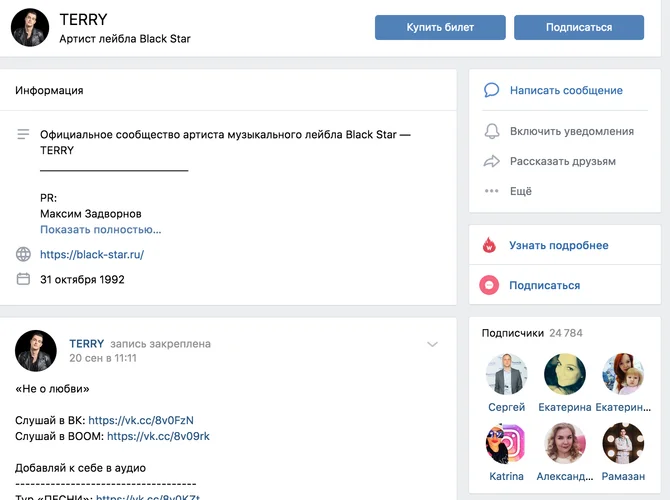Click the share arrow icon
Screen dimensions: 670x500
click(491, 161)
